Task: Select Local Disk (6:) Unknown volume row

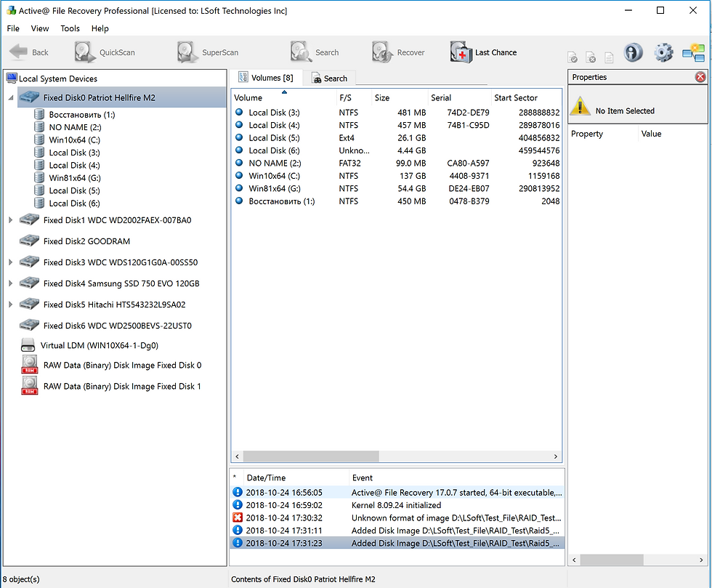Action: click(397, 150)
